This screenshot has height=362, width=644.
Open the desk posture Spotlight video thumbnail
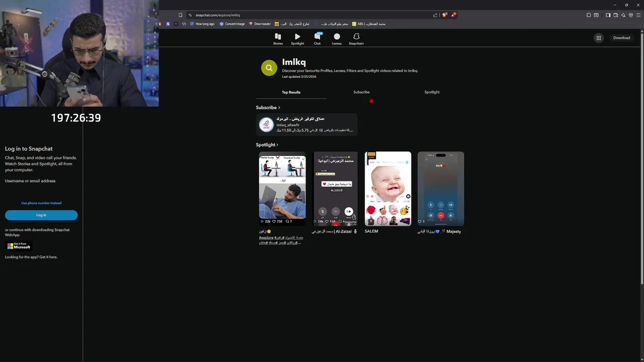(x=282, y=189)
